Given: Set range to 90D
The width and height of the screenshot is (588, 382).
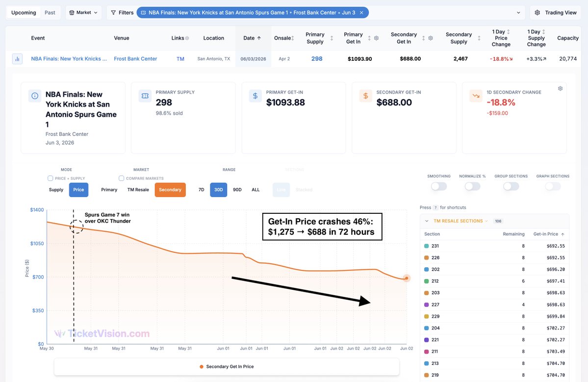Looking at the screenshot, I should (x=237, y=190).
